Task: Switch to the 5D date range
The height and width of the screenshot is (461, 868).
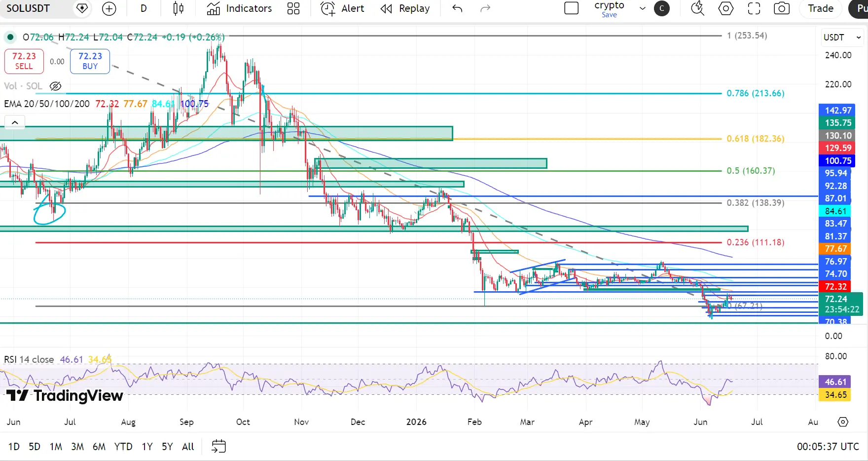Action: tap(35, 447)
